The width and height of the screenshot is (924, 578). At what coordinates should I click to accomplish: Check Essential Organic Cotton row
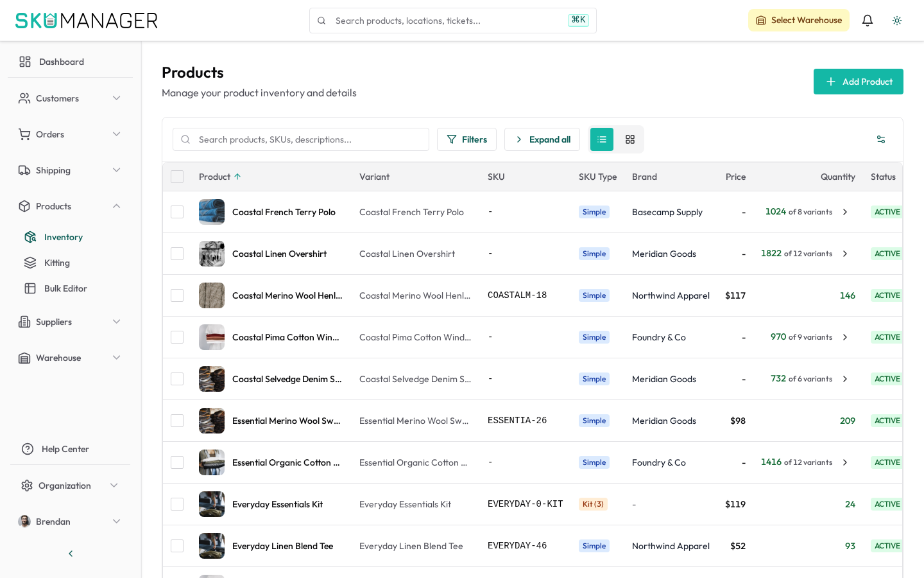click(x=177, y=462)
